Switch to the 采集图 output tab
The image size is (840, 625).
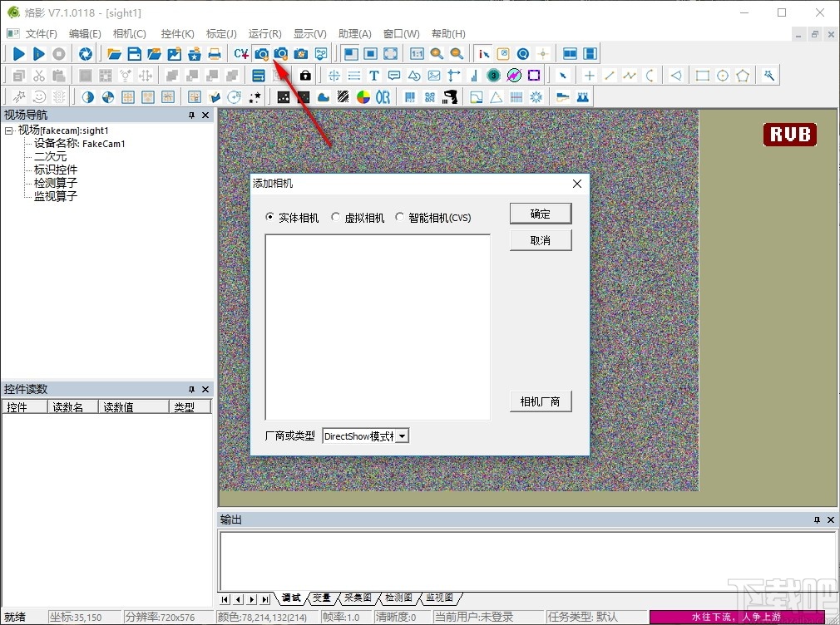[358, 598]
